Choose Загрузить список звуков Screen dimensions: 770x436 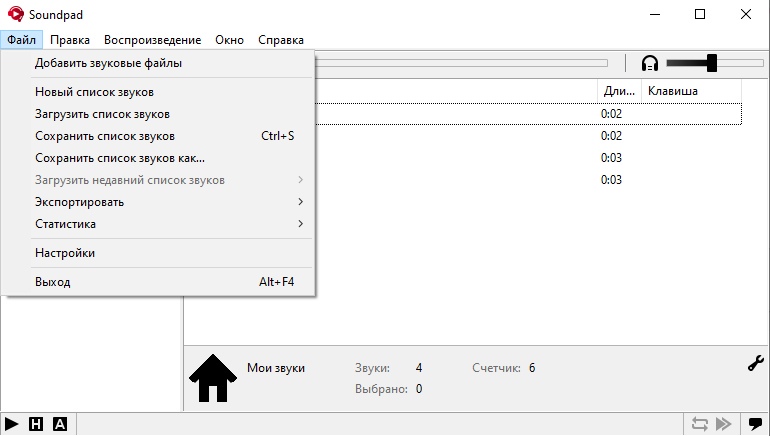coord(158,114)
